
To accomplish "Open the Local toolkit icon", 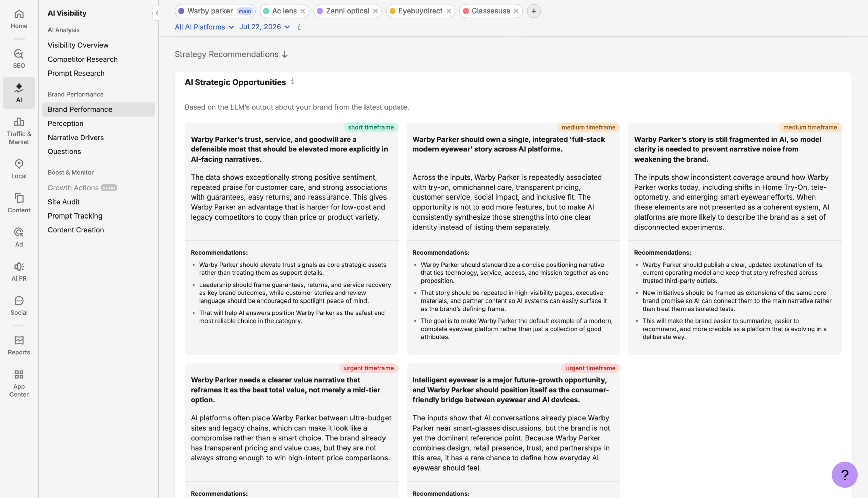I will pyautogui.click(x=19, y=164).
